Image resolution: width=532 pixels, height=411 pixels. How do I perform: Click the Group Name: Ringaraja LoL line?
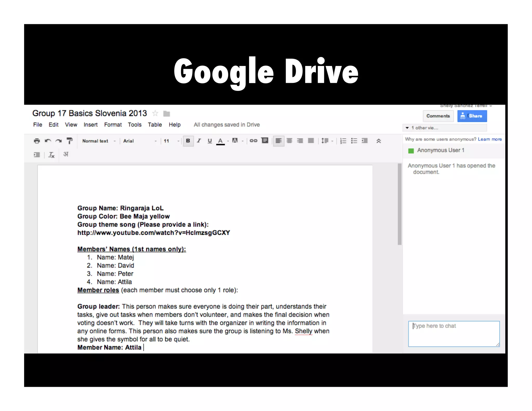(121, 208)
